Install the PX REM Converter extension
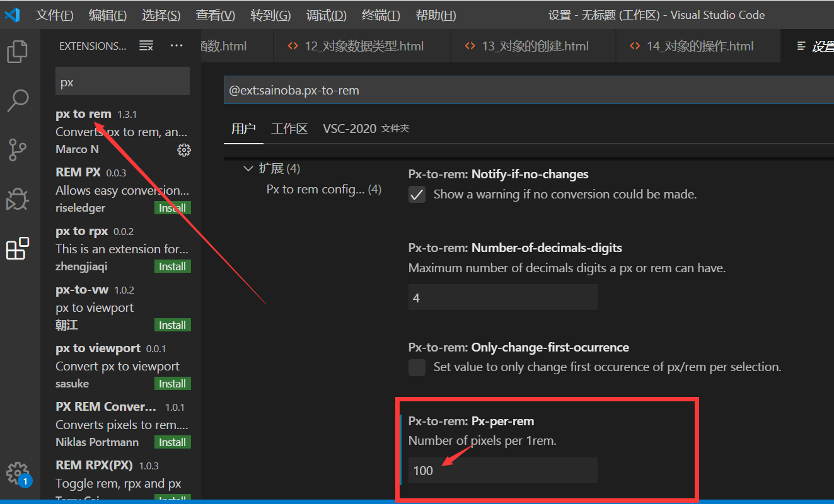 point(172,442)
